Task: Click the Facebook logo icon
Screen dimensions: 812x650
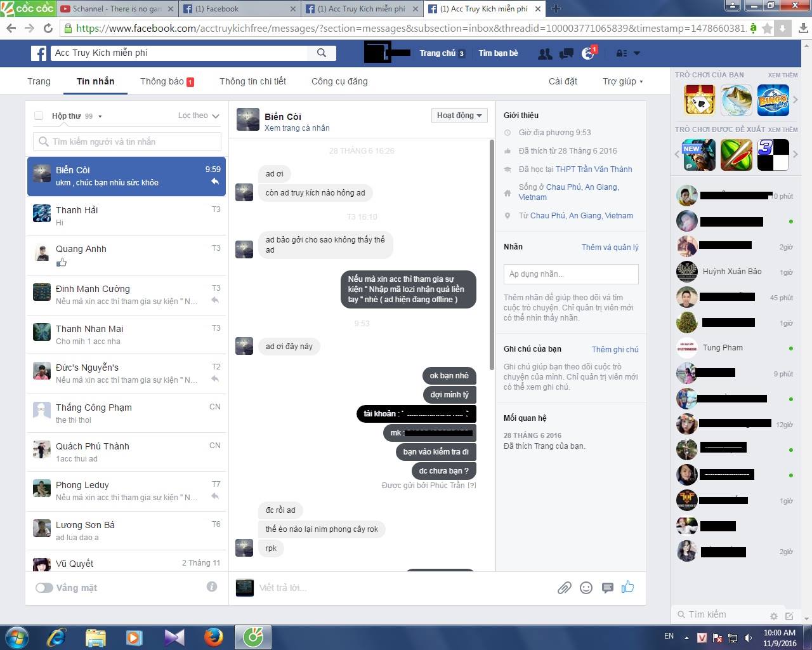Action: click(x=39, y=53)
